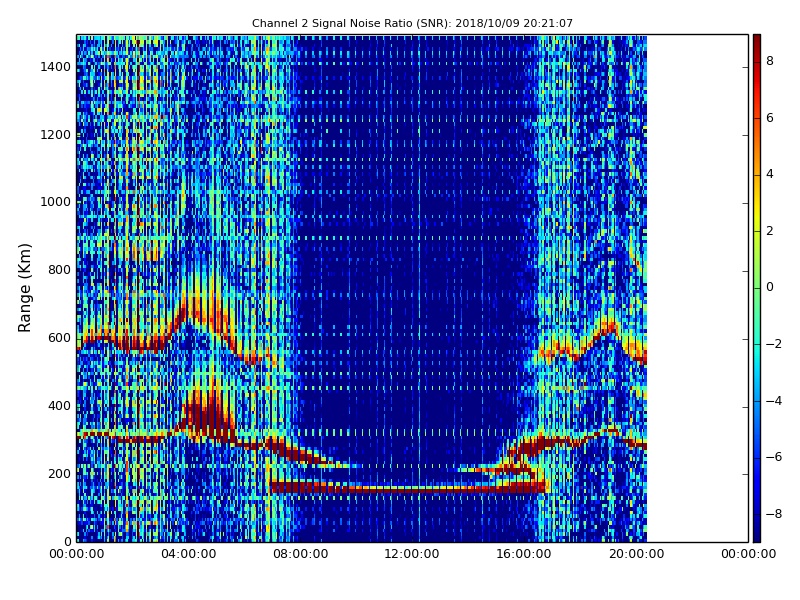Click the colorbar value 2 label
The height and width of the screenshot is (600, 800).
770,231
